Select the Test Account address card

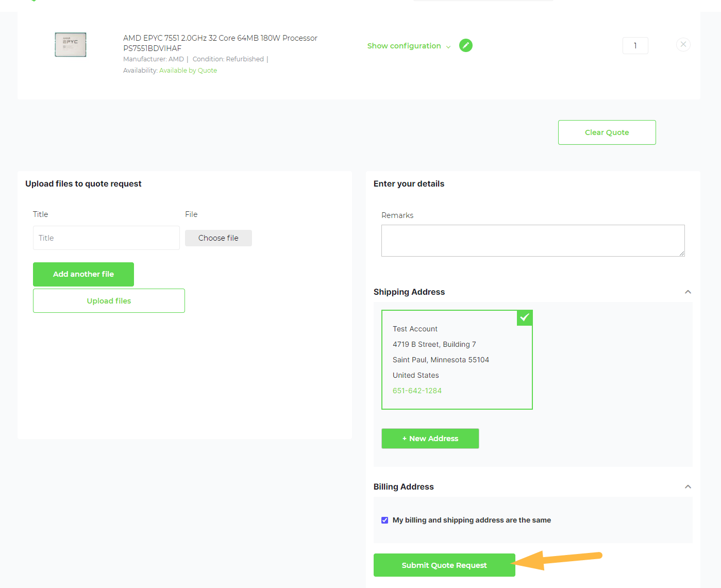coord(457,360)
